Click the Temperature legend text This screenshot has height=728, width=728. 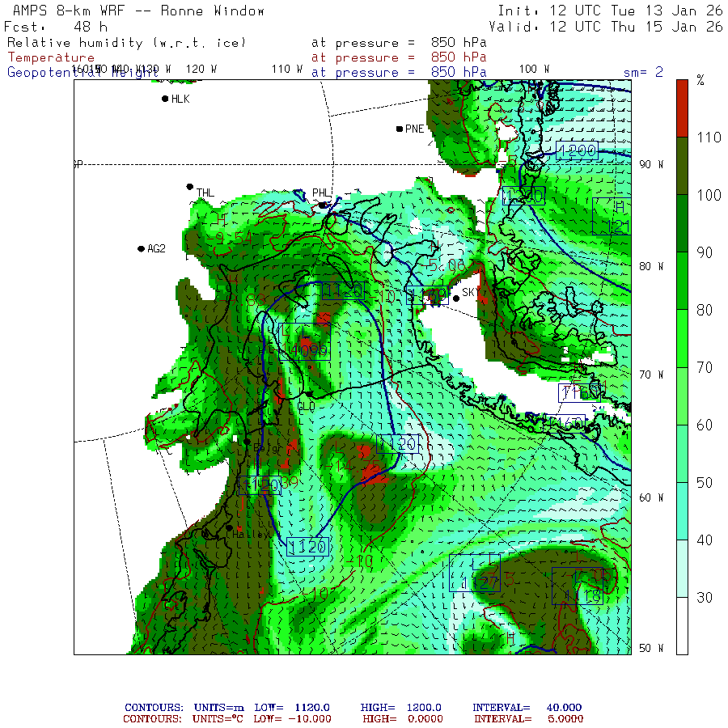[x=51, y=57]
